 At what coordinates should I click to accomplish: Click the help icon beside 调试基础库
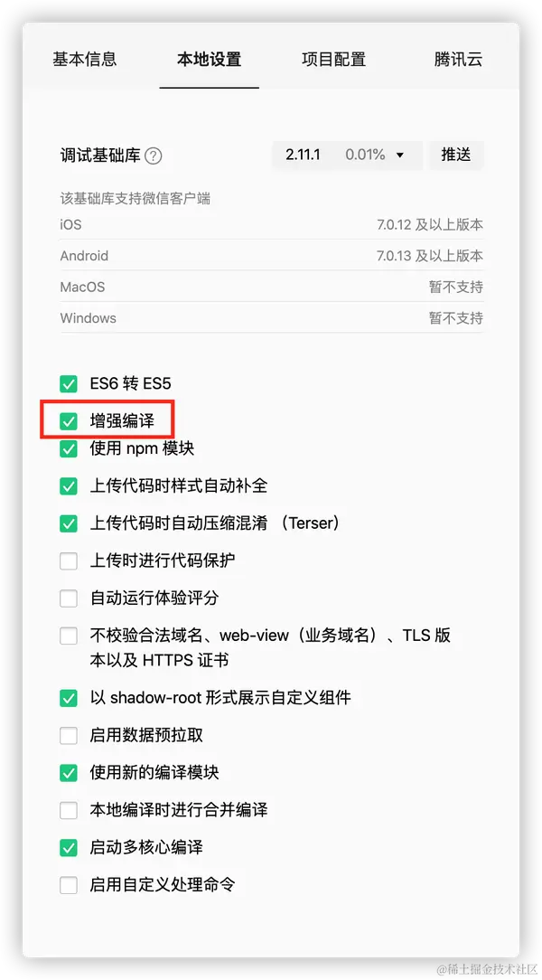click(x=153, y=155)
